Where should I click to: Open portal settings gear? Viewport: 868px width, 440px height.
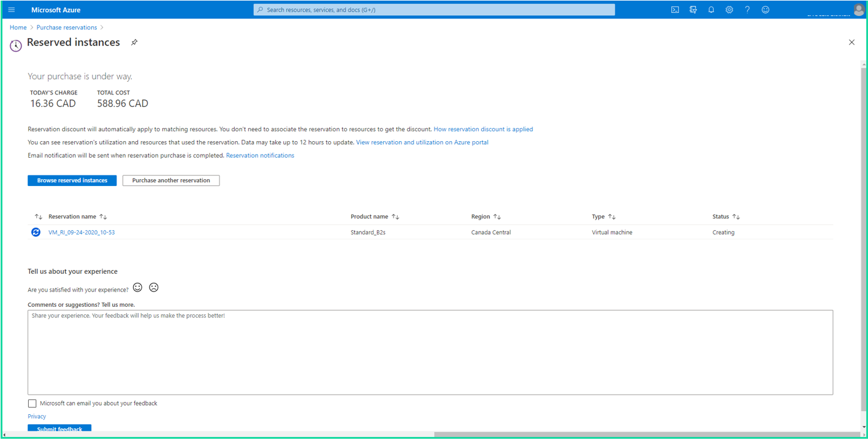pos(729,10)
